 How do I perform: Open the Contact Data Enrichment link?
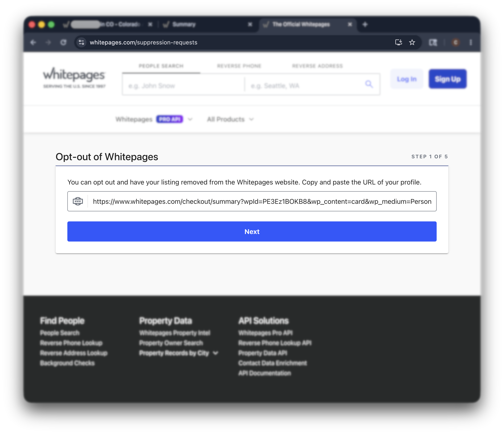(x=273, y=363)
